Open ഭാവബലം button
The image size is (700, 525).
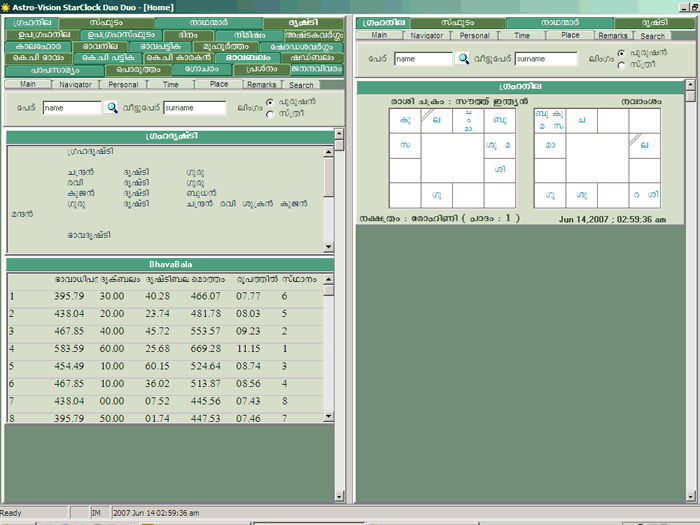(x=248, y=58)
